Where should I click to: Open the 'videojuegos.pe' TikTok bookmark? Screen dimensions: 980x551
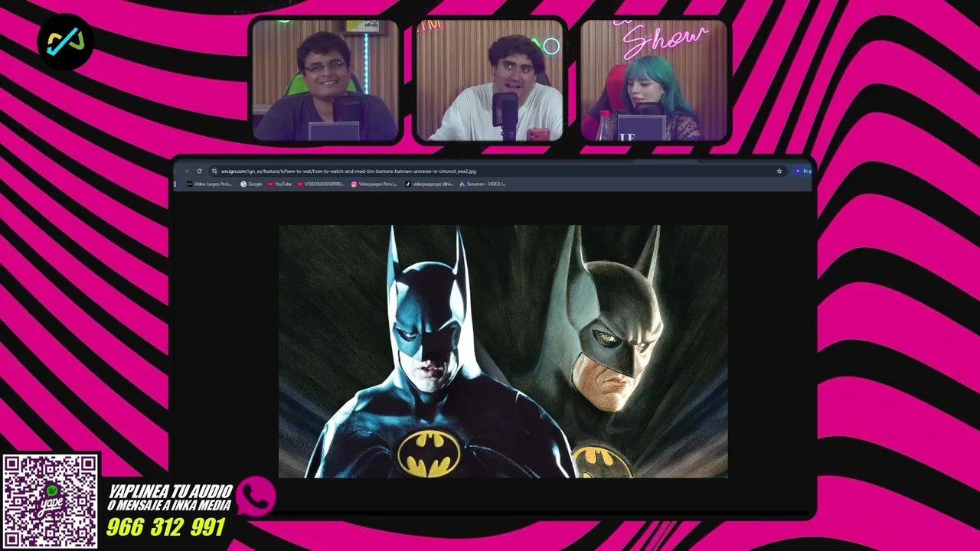pyautogui.click(x=430, y=184)
